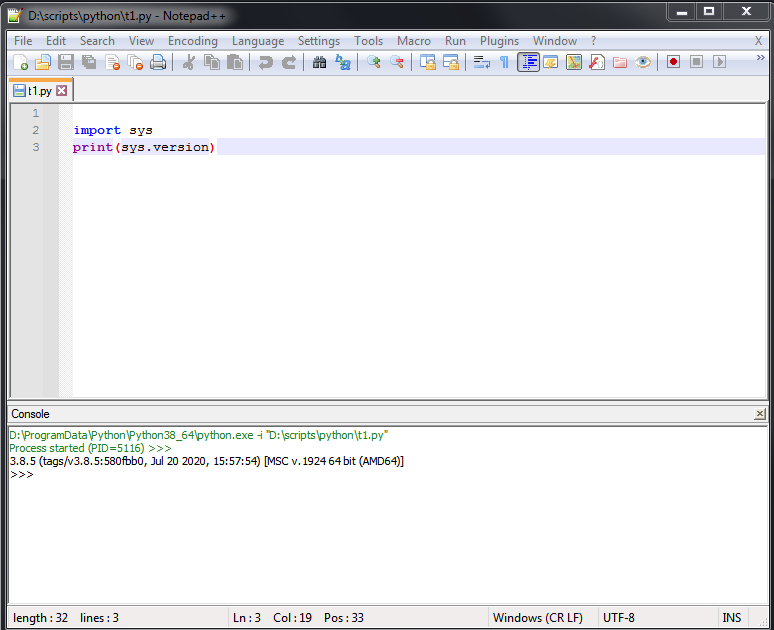Select the t1.py document tab
774x630 pixels.
tap(39, 91)
